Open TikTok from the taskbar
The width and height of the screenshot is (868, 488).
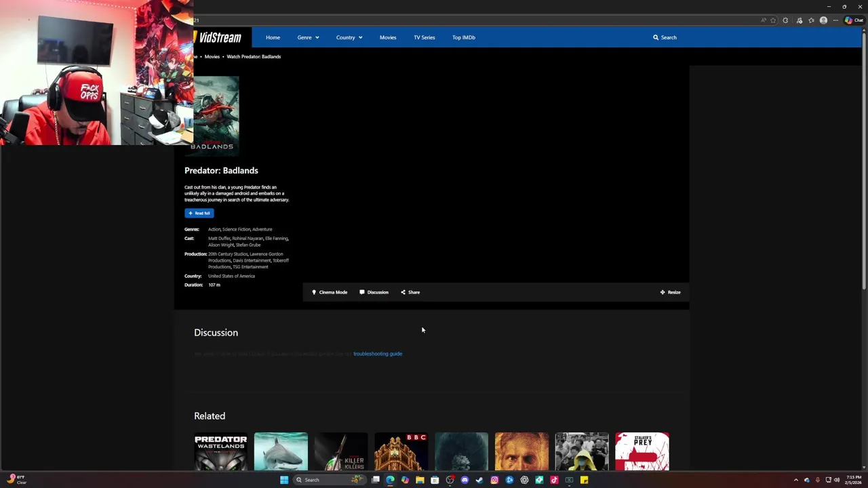tap(554, 480)
